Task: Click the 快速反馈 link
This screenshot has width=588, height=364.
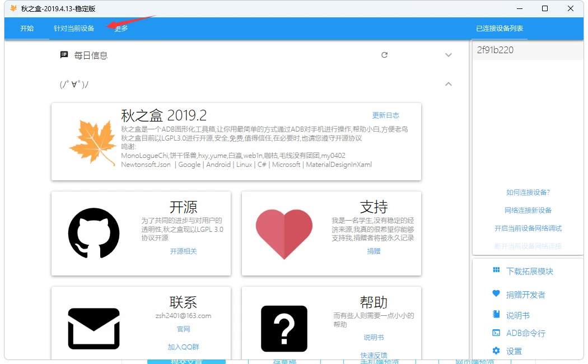Action: click(x=374, y=355)
